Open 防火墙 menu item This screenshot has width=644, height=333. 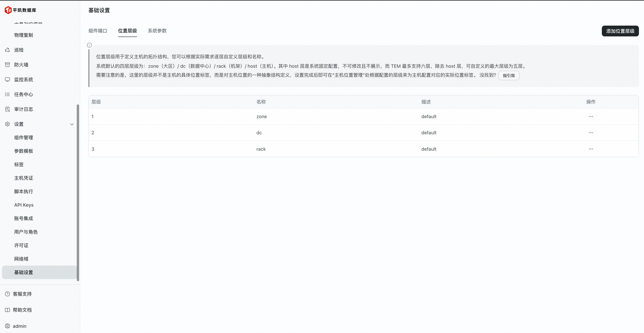pyautogui.click(x=21, y=65)
